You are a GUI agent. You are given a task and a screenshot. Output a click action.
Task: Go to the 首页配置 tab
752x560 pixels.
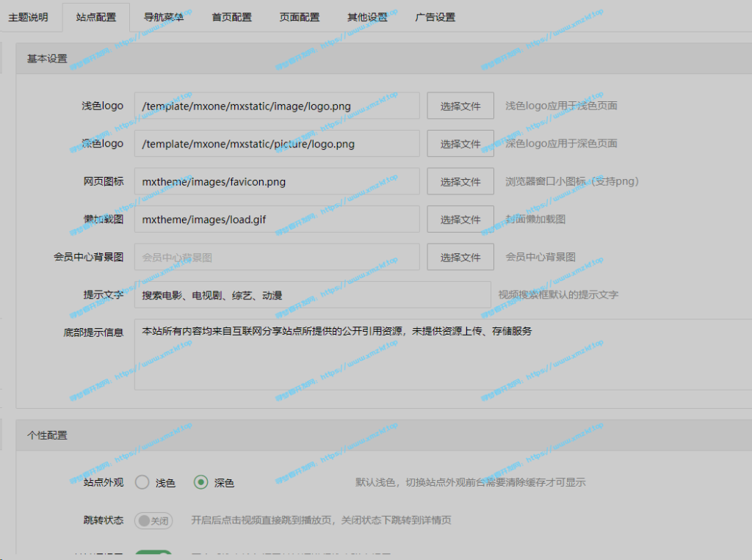pyautogui.click(x=231, y=18)
